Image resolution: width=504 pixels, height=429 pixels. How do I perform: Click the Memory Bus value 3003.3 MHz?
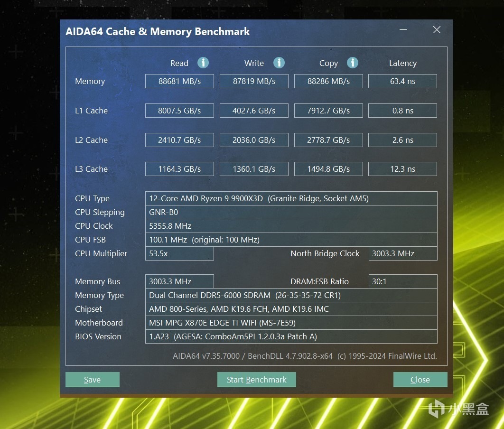click(x=179, y=281)
